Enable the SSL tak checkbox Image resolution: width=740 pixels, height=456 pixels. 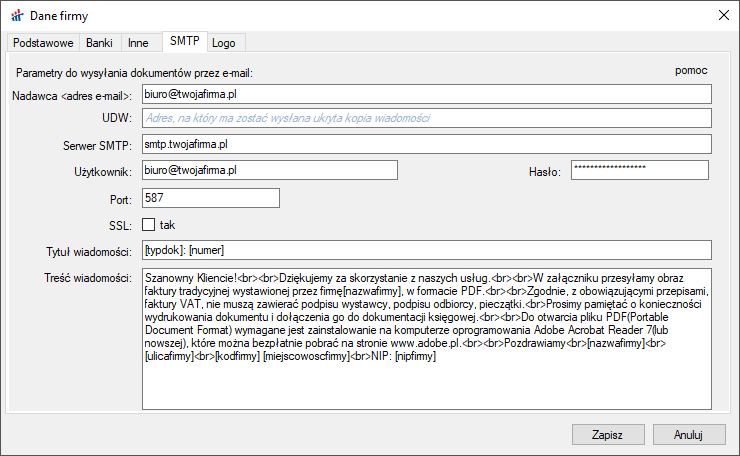(x=149, y=224)
